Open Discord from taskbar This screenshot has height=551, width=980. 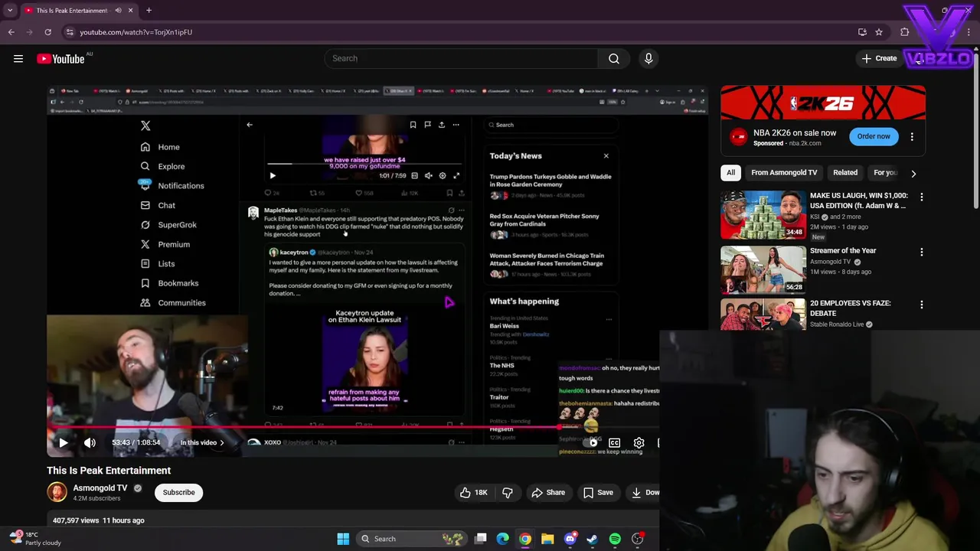click(x=570, y=539)
